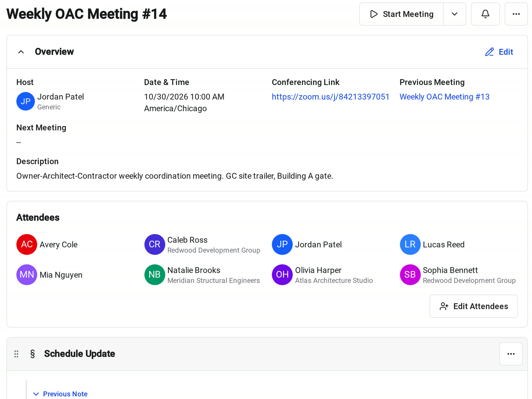Viewport: 532px width, 399px height.
Task: Click Olivia Harper's OH avatar
Action: click(282, 275)
